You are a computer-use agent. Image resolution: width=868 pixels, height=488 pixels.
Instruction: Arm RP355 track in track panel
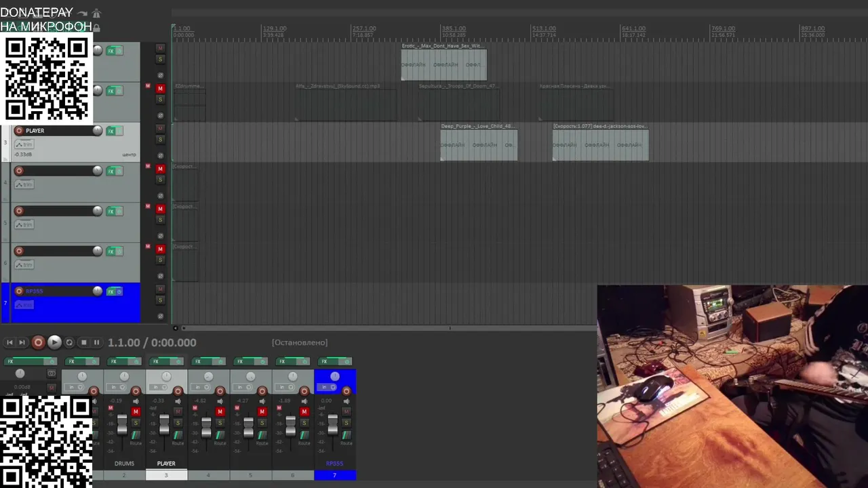click(x=19, y=291)
